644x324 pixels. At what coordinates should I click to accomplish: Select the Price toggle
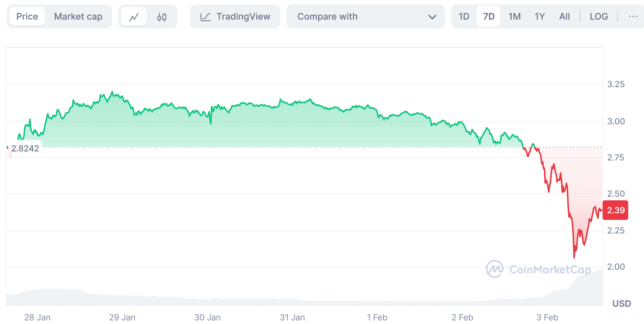click(27, 17)
